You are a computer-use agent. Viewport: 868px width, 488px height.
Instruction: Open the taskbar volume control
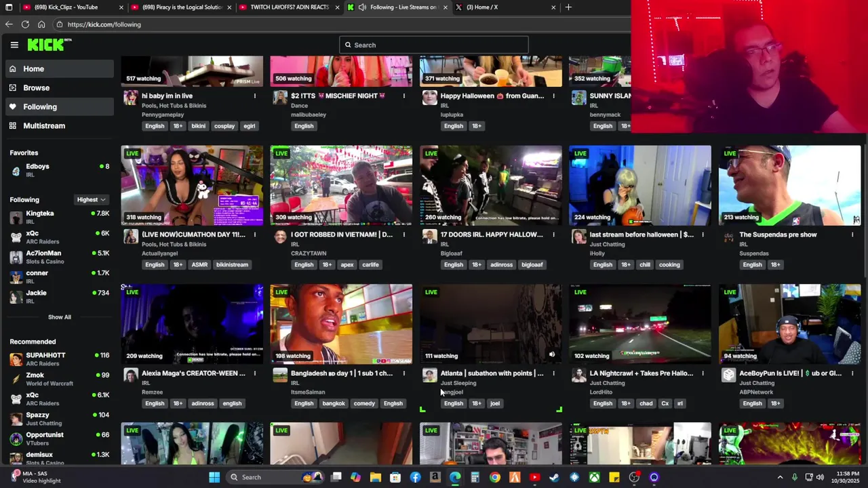(820, 477)
